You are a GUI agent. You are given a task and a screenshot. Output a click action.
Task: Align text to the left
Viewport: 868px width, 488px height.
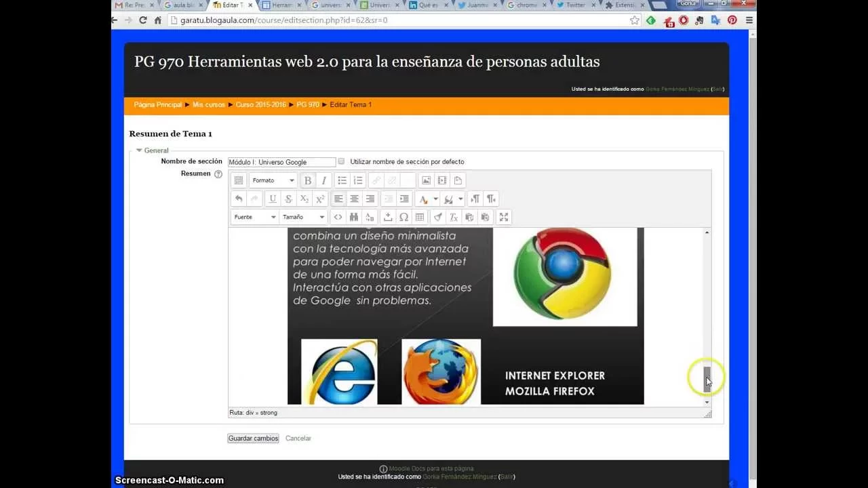pos(338,199)
